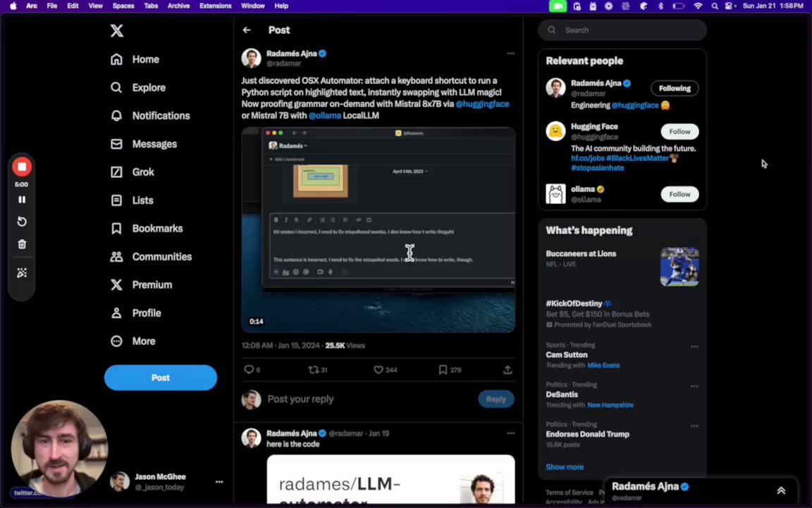Click the Wi-Fi icon in menu bar
The image size is (812, 508).
click(698, 6)
